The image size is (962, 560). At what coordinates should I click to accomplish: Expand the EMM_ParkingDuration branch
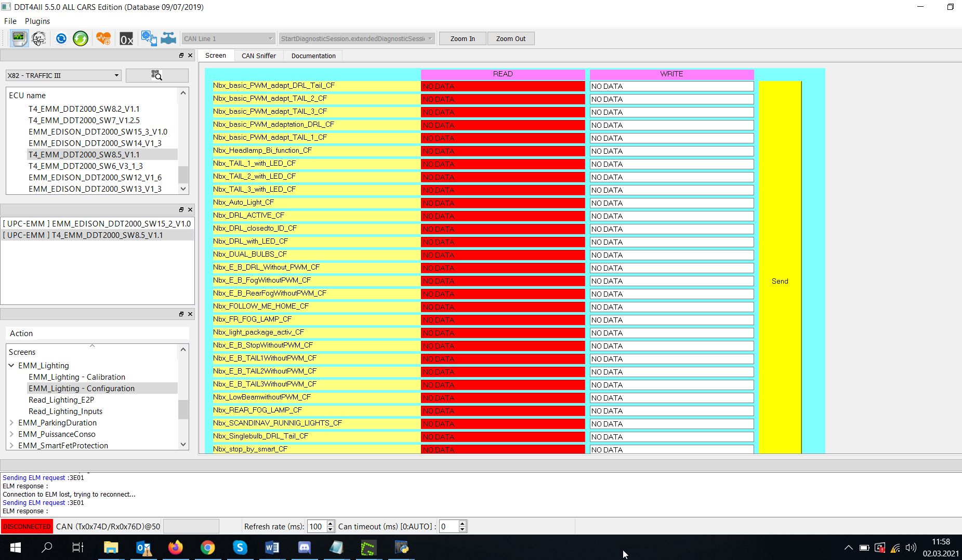tap(10, 422)
